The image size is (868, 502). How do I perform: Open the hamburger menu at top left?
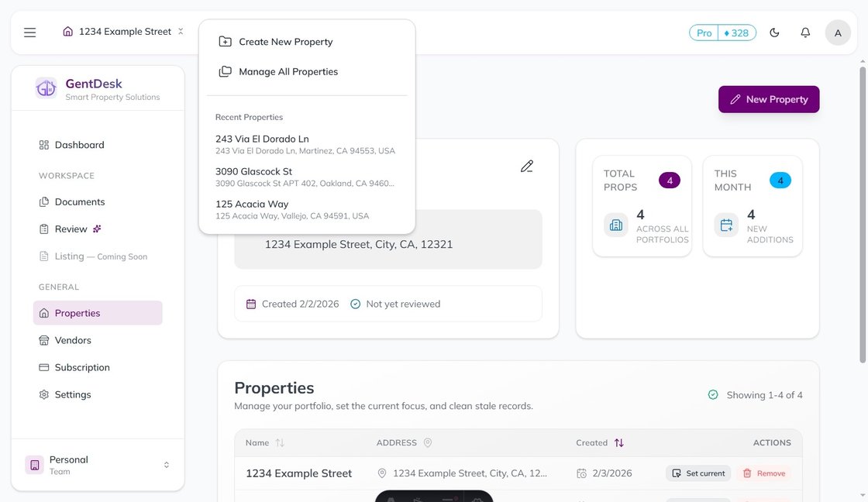pyautogui.click(x=29, y=32)
